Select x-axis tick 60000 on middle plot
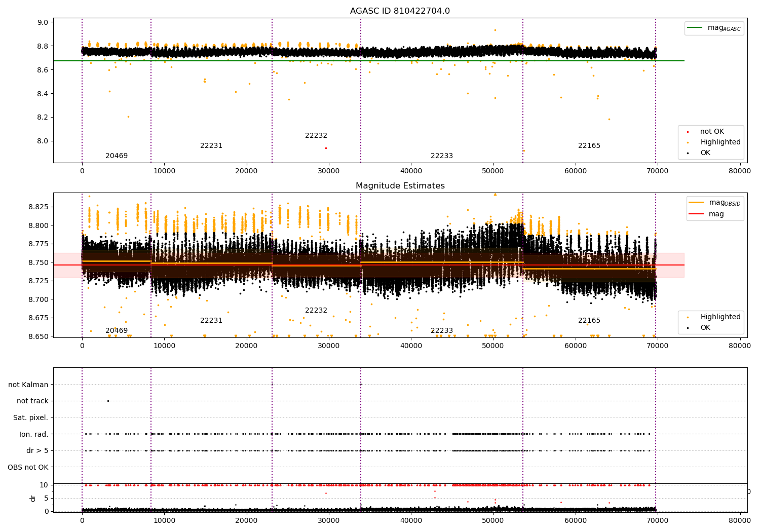760x532 pixels. 575,346
